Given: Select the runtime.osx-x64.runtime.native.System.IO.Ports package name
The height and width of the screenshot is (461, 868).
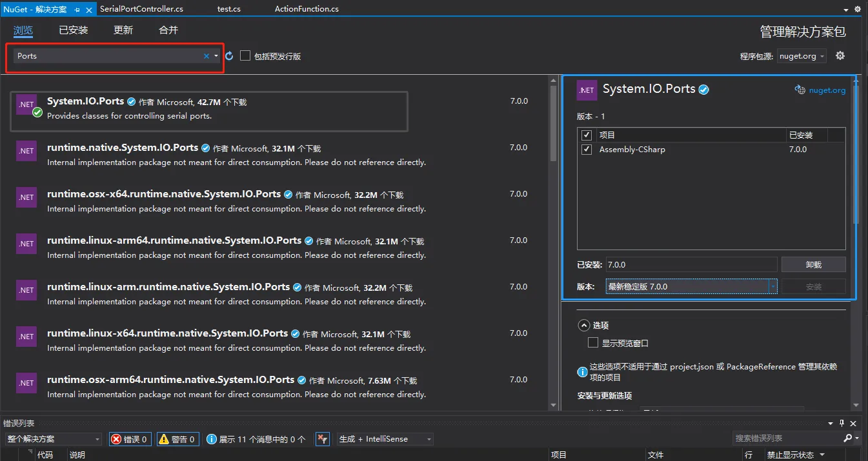Looking at the screenshot, I should [x=164, y=194].
